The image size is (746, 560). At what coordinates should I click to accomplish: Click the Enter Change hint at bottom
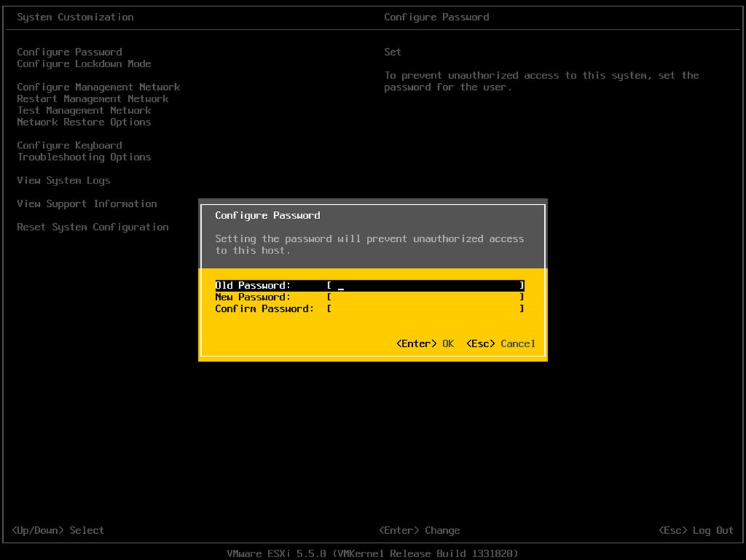(419, 530)
